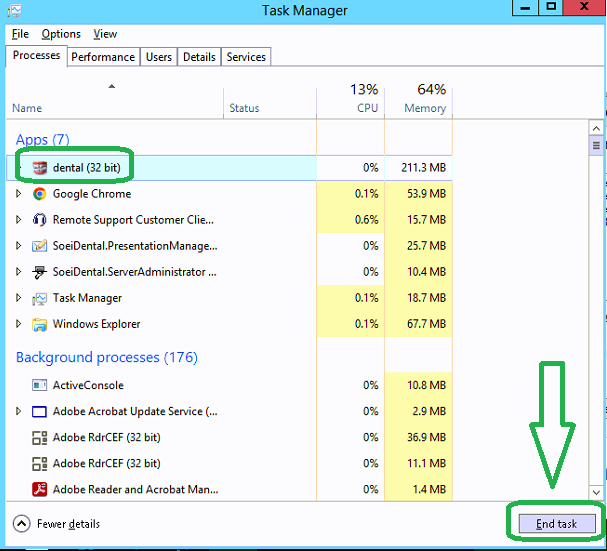Expand the SoeiDental.PresentationManager row
The image size is (607, 551).
(x=18, y=245)
